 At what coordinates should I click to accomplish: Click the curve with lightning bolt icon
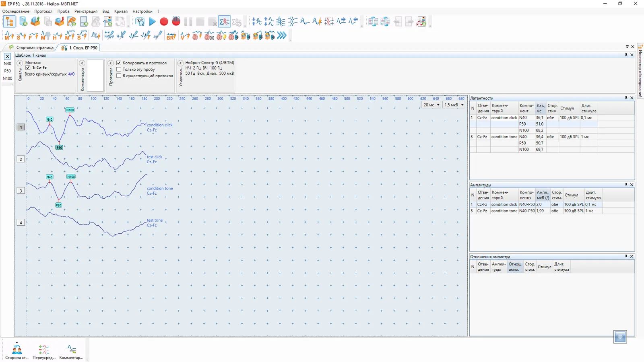tap(317, 21)
